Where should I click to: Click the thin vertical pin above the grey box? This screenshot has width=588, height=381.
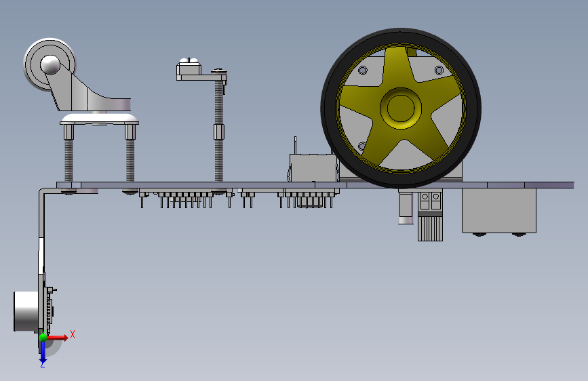point(295,146)
